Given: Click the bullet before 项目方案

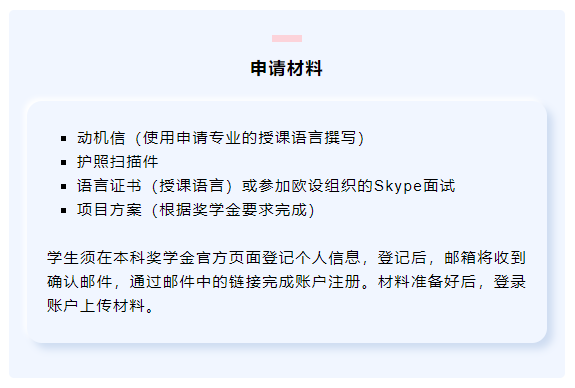Looking at the screenshot, I should 64,211.
